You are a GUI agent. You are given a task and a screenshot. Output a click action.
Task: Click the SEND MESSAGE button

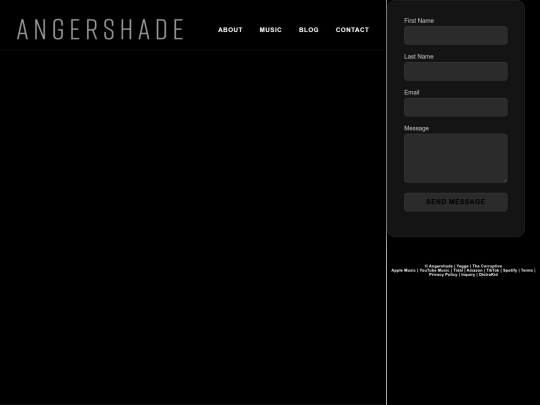[456, 202]
